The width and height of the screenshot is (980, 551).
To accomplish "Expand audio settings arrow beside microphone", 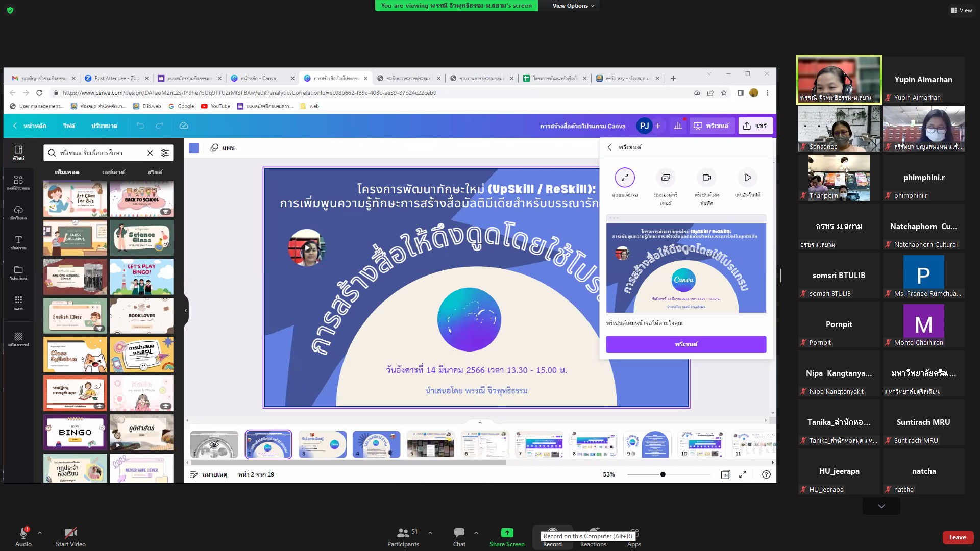I will tap(40, 533).
